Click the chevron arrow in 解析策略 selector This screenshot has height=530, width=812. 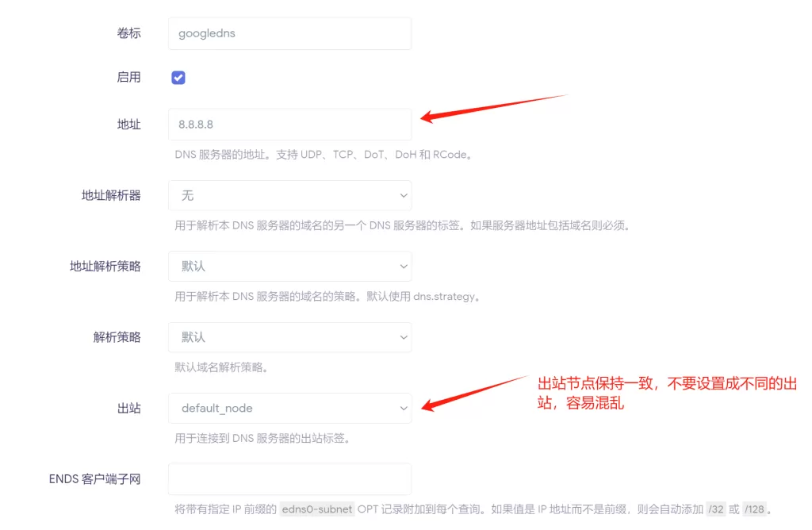coord(404,337)
